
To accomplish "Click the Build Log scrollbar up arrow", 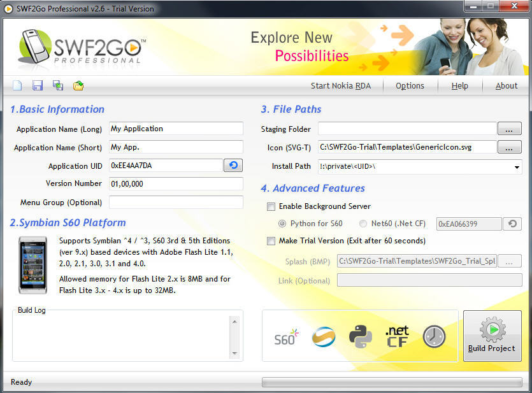I will coord(234,321).
